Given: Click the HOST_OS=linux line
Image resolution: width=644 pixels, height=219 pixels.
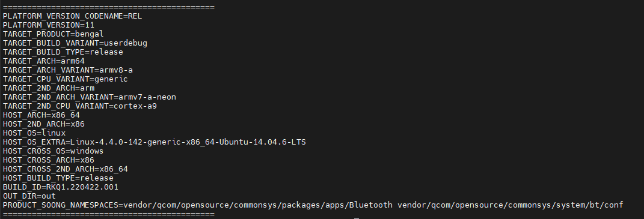Looking at the screenshot, I should [34, 134].
